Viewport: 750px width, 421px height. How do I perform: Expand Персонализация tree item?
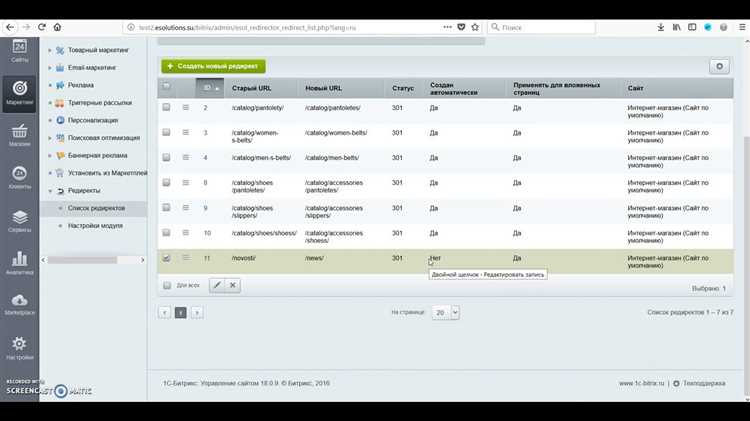tap(50, 121)
